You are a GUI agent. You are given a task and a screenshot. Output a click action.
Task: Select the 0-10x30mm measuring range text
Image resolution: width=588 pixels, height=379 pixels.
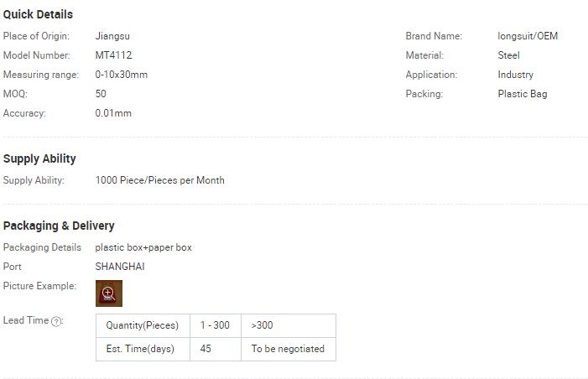121,75
